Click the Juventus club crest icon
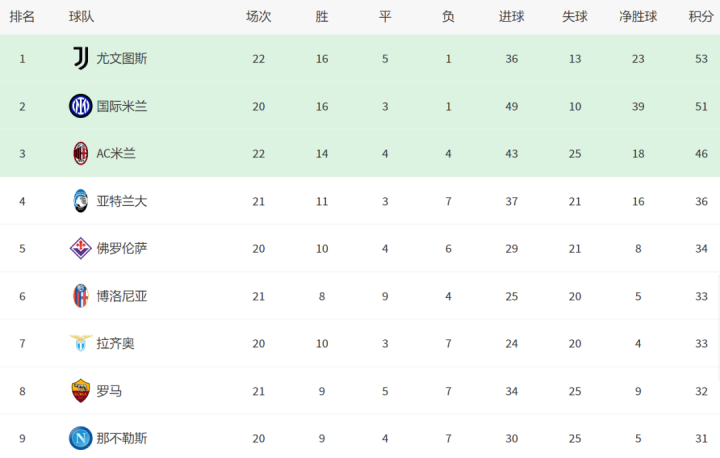720x458 pixels. (81, 58)
